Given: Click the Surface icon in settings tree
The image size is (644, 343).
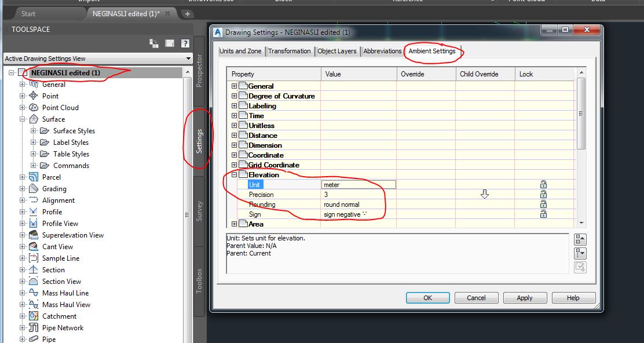Looking at the screenshot, I should pos(33,119).
